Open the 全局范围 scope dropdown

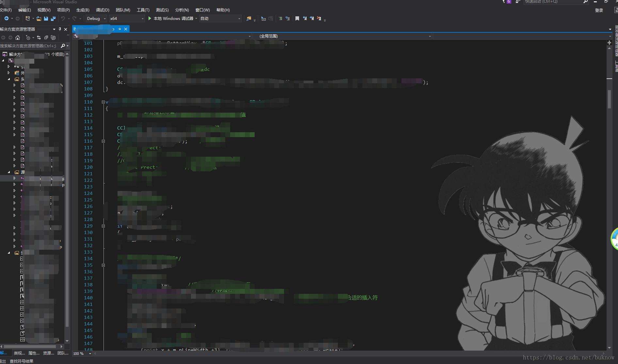342,36
